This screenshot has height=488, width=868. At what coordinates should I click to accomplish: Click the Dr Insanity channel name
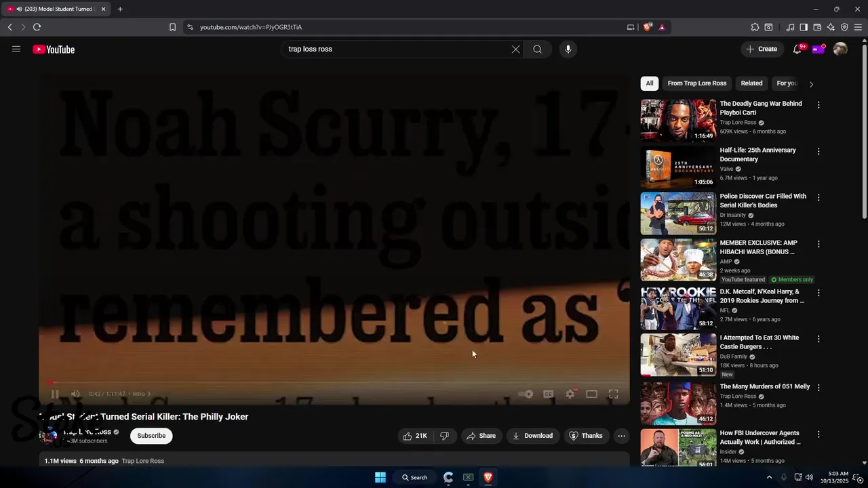pos(732,215)
